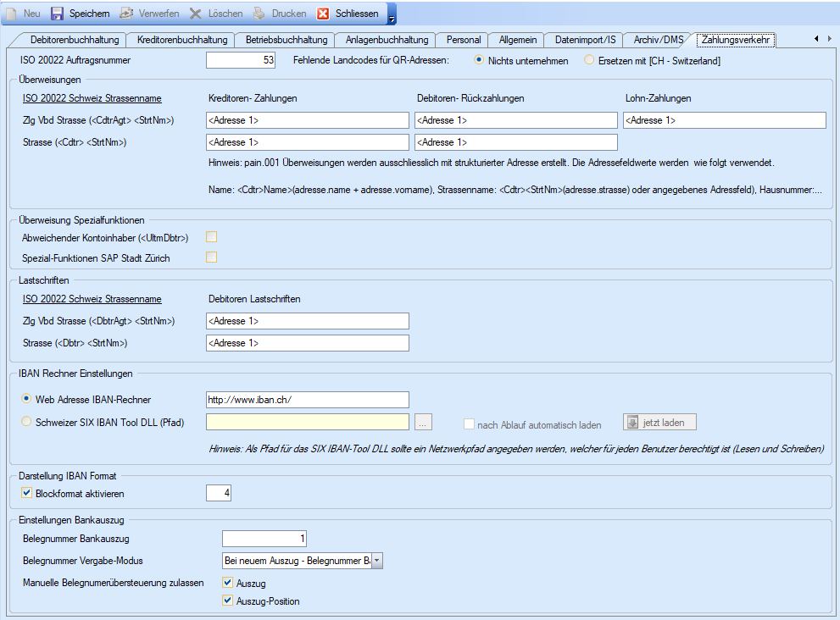Click the Web Adresse IBAN-Rechner URL field
The image size is (840, 620).
click(x=307, y=399)
